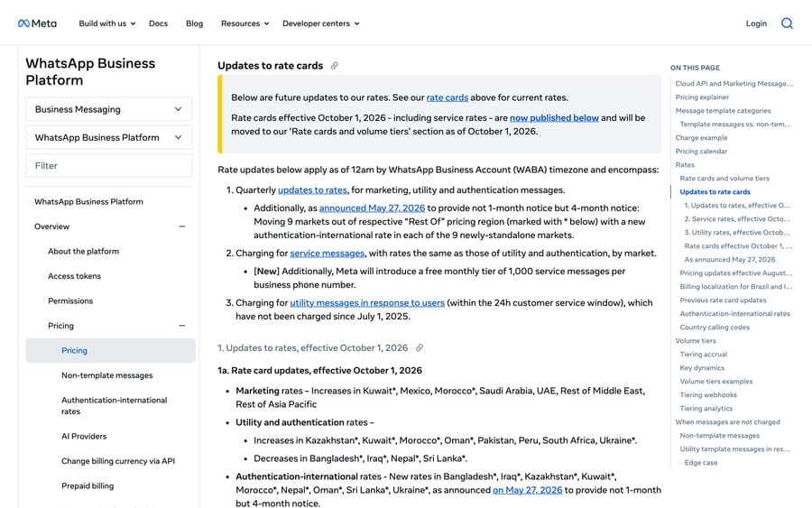Click anchor icon next to section 1 heading
This screenshot has width=812, height=508.
click(420, 348)
